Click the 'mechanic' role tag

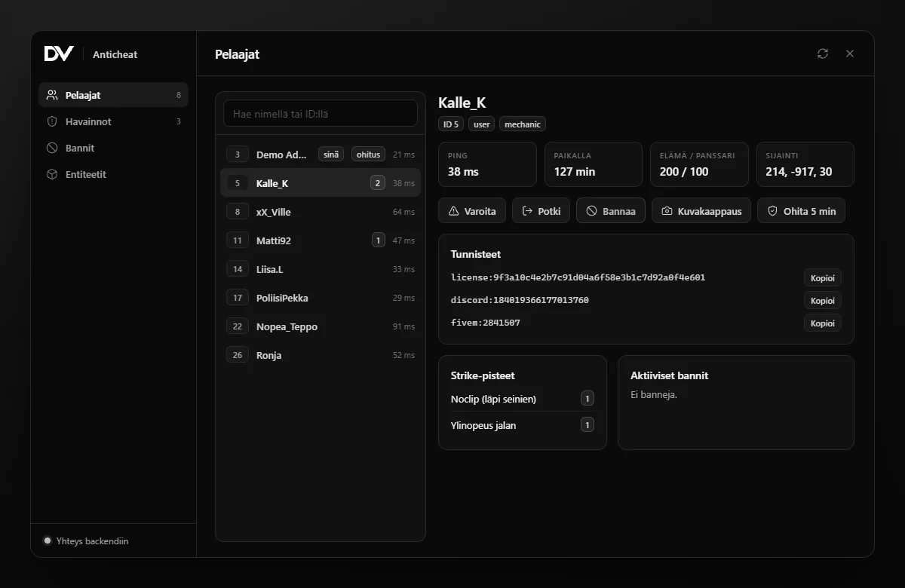522,124
